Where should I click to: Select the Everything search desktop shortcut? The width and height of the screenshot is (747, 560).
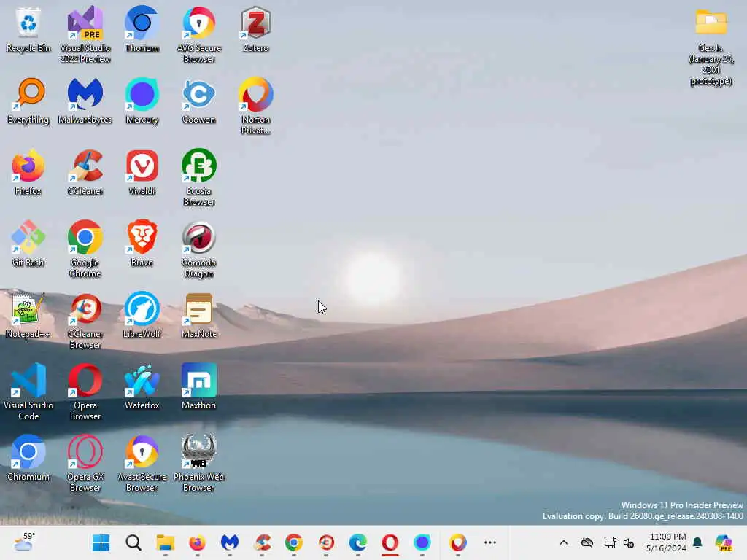(x=28, y=101)
